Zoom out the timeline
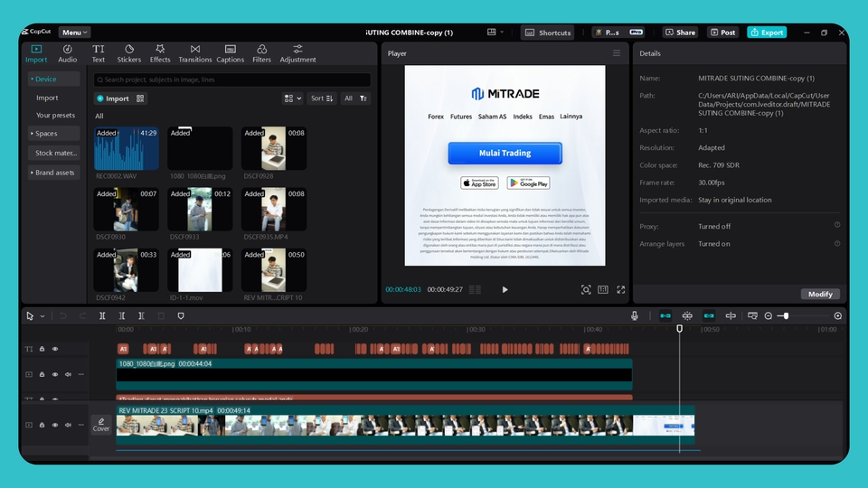 [769, 316]
